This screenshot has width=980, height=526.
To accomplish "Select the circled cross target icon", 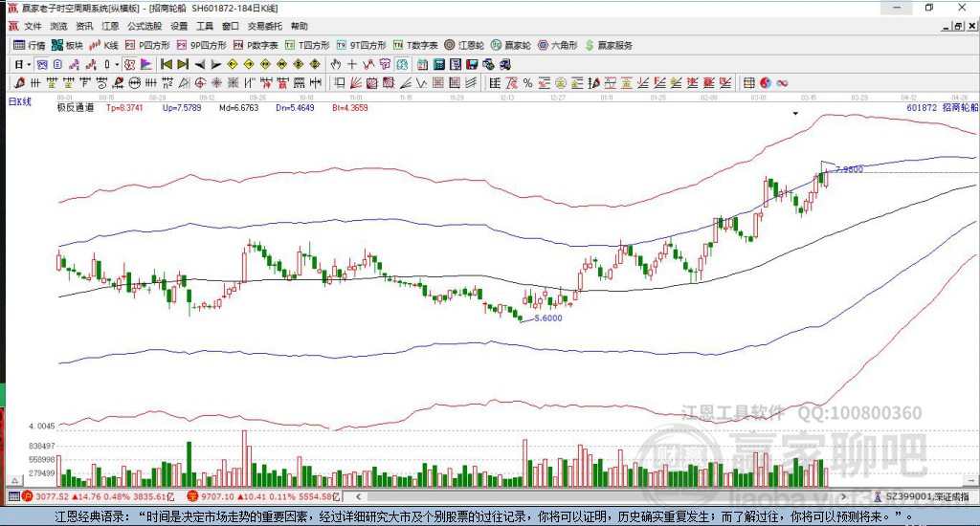I will 200,83.
